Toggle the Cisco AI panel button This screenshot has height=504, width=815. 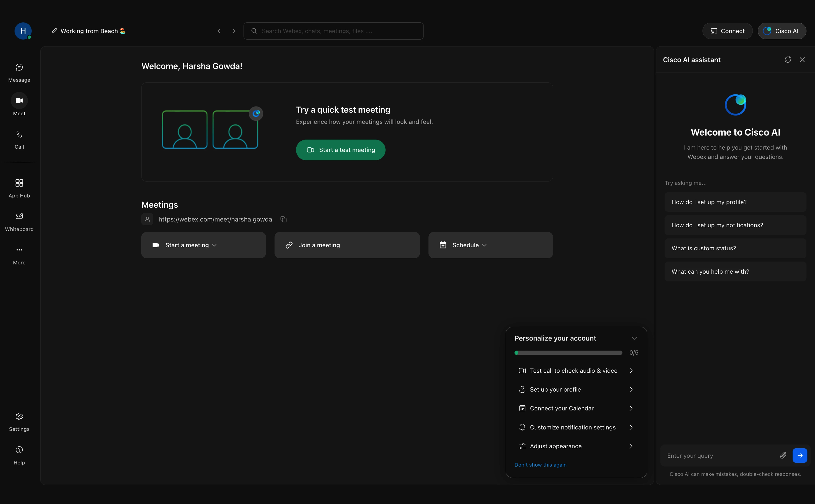pyautogui.click(x=782, y=31)
